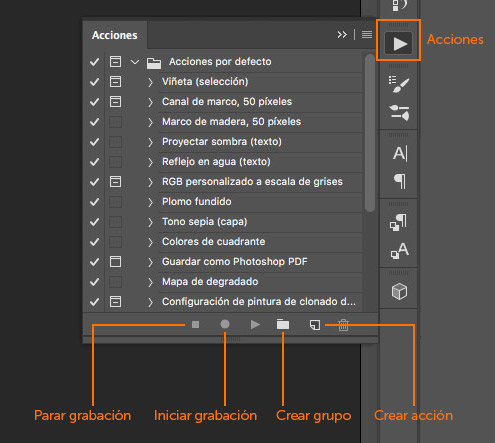Select the Acciones tab
Viewport: 495px width, 443px height.
point(115,35)
